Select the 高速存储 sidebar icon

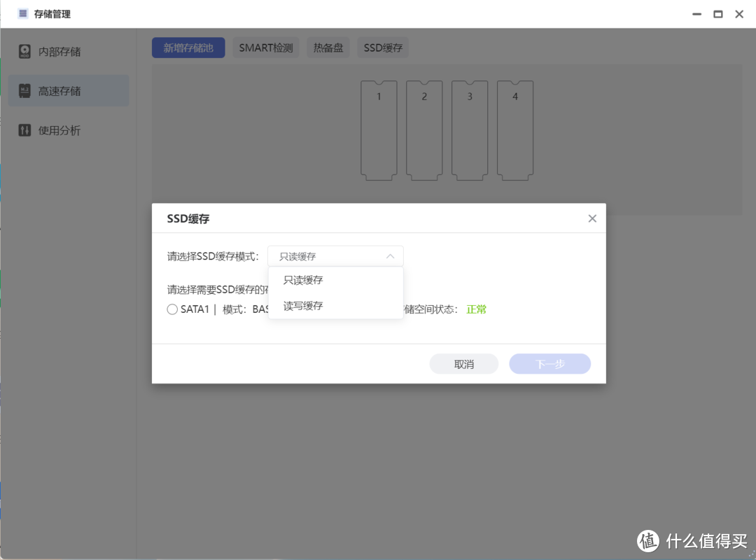point(24,91)
